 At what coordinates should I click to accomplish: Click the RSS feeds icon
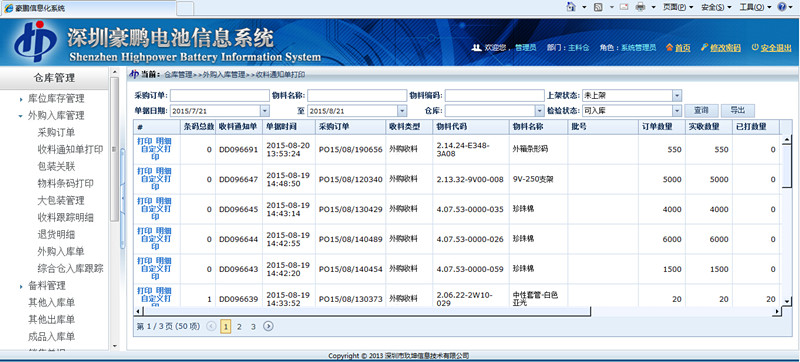pos(598,7)
